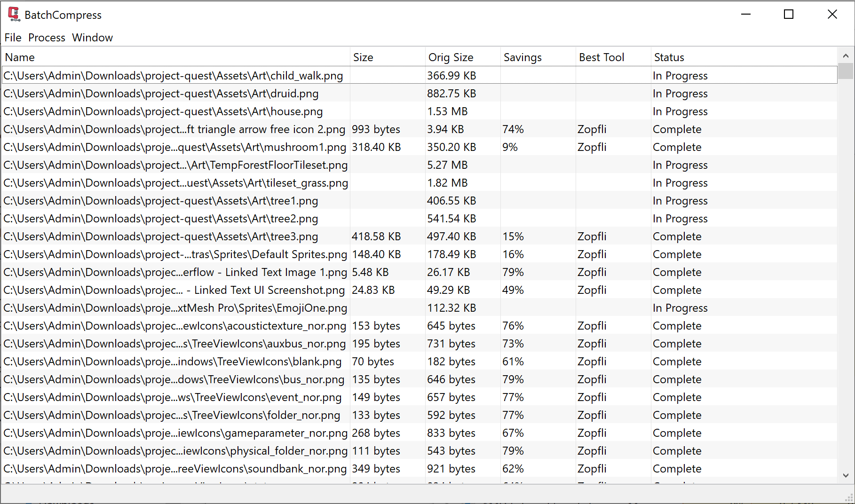Open the Window menu
This screenshot has width=855, height=504.
click(x=92, y=38)
